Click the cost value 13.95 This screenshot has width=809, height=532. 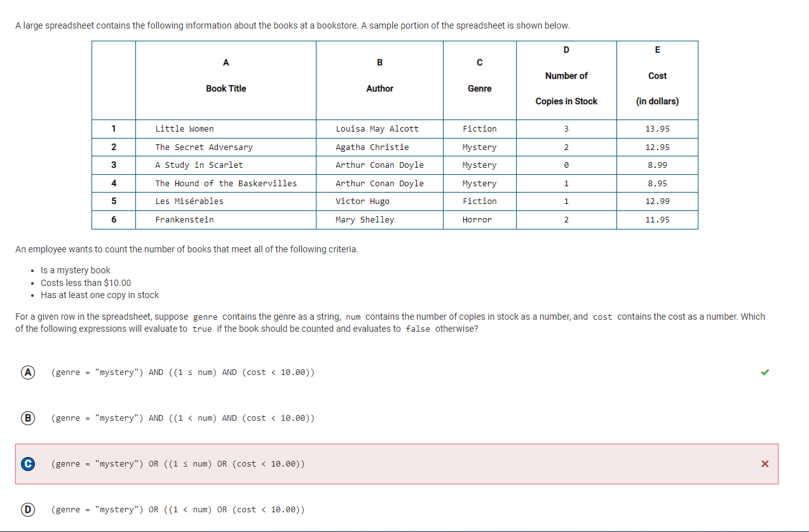pyautogui.click(x=657, y=129)
